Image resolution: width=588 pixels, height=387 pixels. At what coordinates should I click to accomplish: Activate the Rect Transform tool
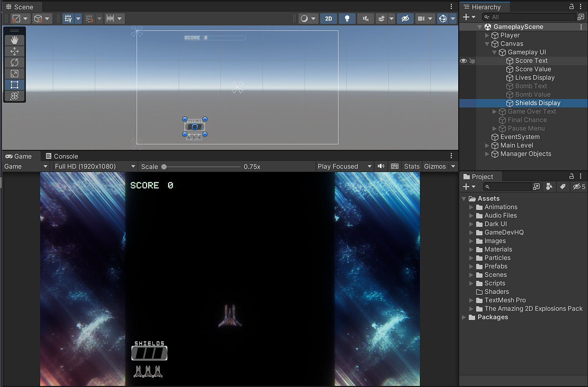(14, 84)
